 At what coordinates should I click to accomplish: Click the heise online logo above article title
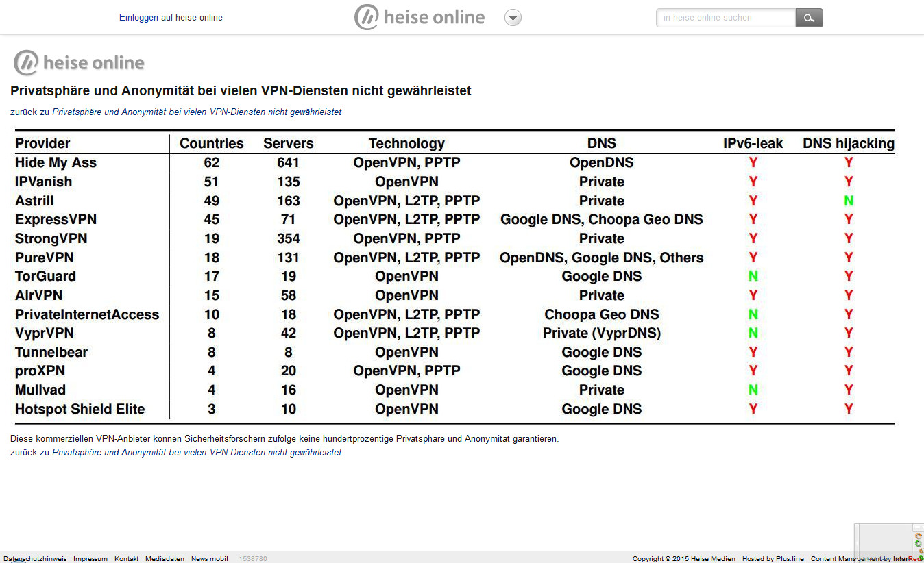click(80, 63)
